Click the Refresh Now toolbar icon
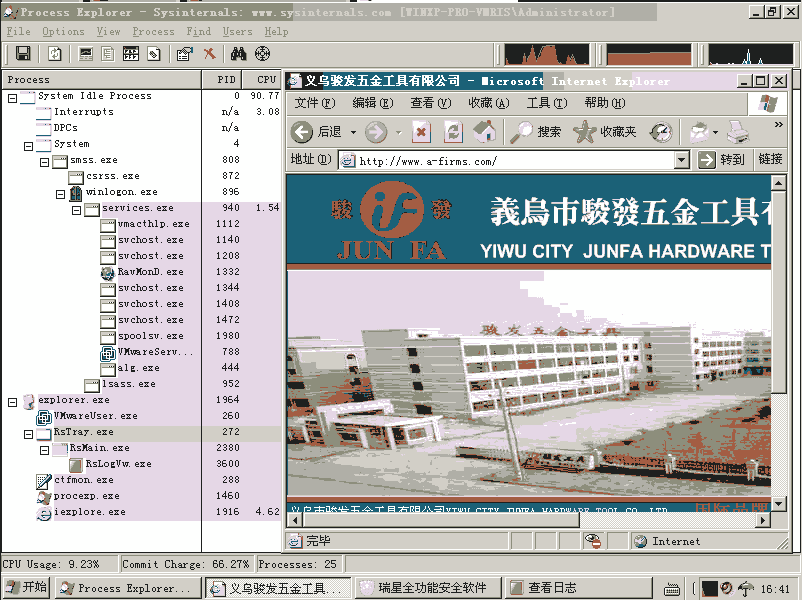 pos(54,54)
